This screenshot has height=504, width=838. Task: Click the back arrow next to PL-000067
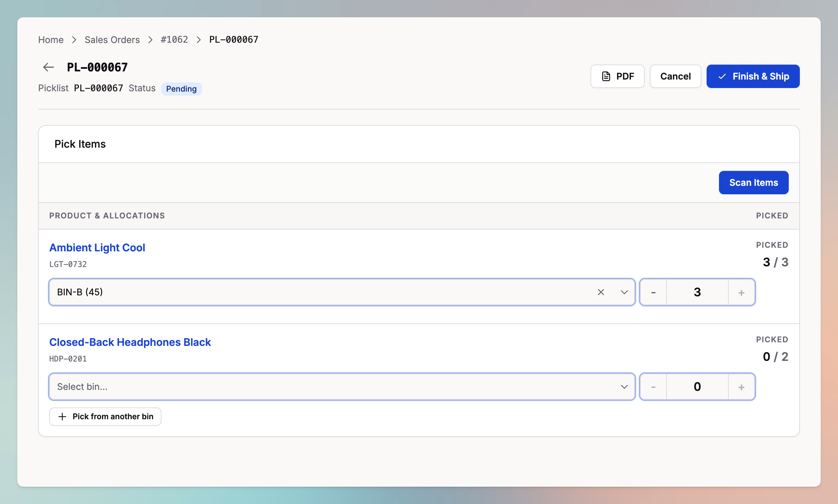click(x=48, y=67)
